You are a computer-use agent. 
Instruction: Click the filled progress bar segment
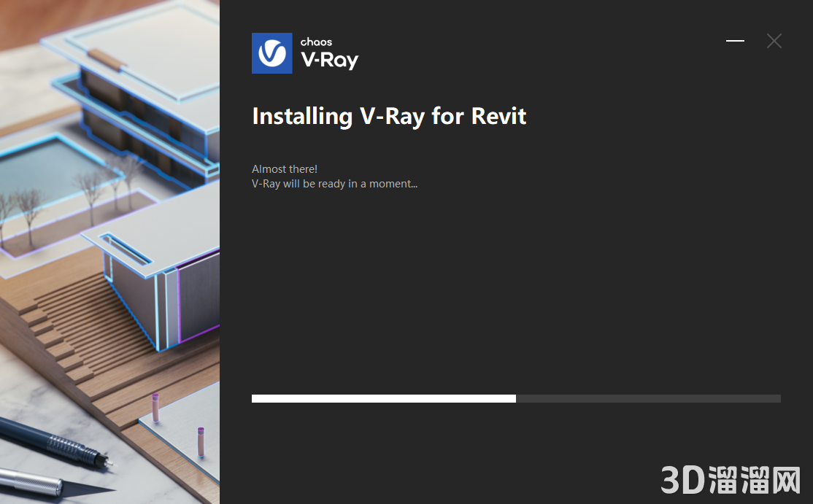pyautogui.click(x=383, y=398)
